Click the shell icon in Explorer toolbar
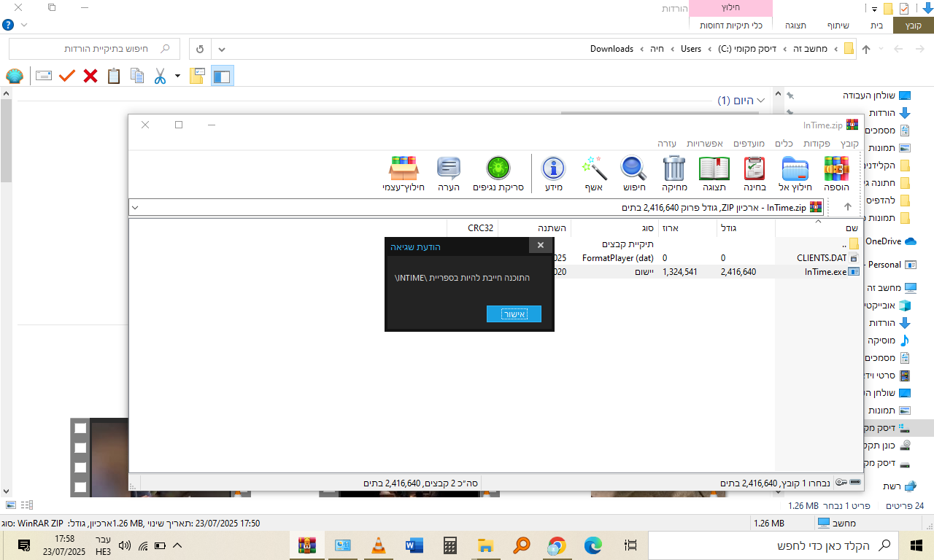934x560 pixels. [x=14, y=76]
